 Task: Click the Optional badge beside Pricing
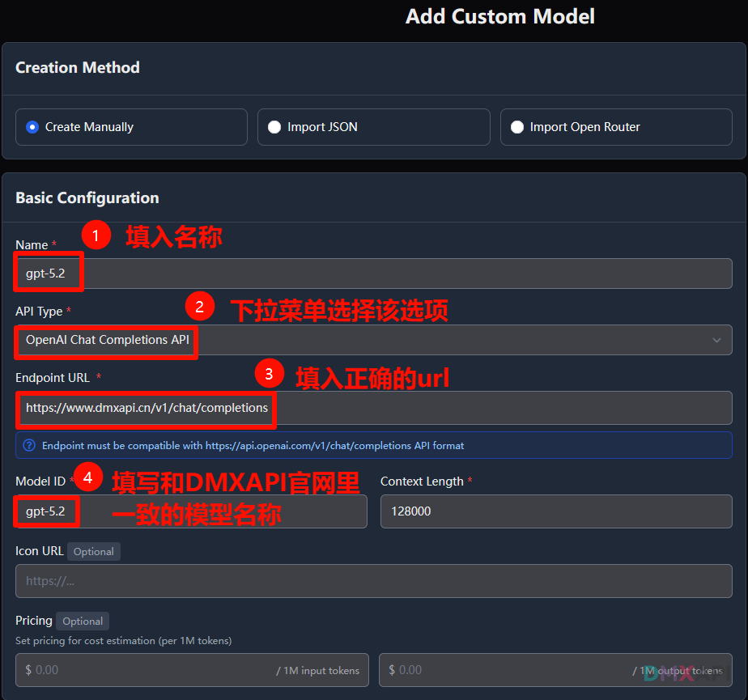(x=83, y=622)
